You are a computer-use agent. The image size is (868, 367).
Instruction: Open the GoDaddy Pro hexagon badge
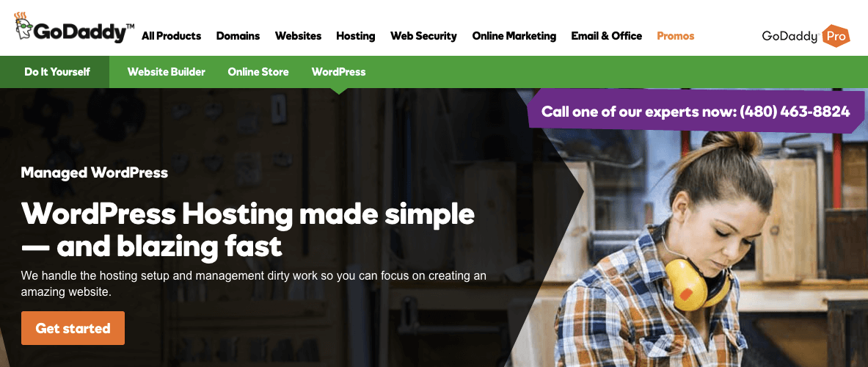coord(835,36)
